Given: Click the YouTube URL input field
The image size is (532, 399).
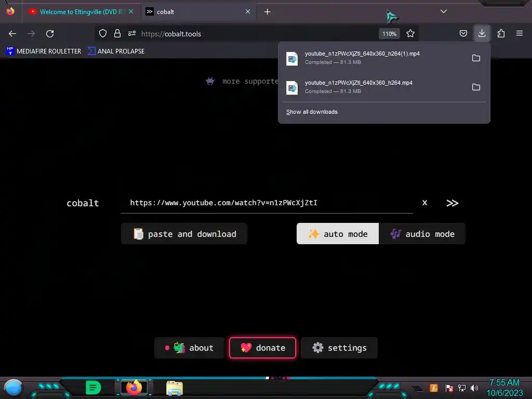Looking at the screenshot, I should point(267,203).
